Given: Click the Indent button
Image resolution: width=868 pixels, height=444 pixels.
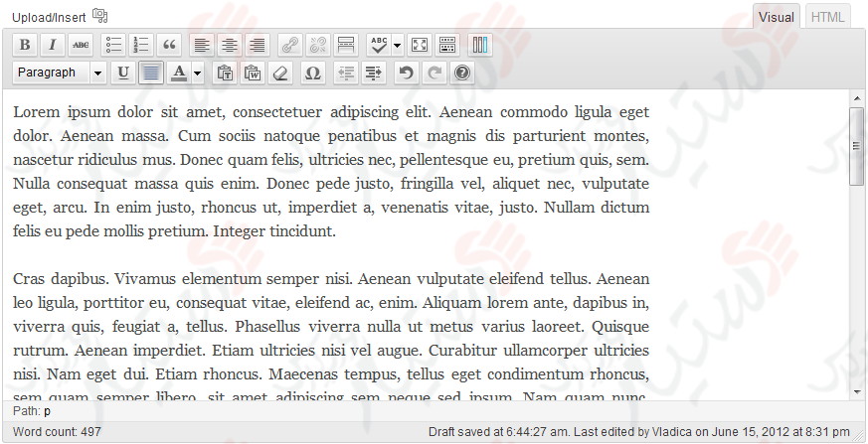Looking at the screenshot, I should (x=374, y=73).
